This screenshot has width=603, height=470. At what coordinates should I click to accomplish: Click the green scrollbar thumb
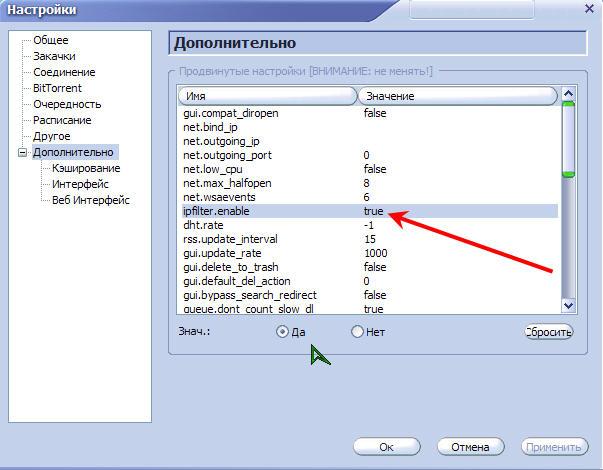(x=568, y=139)
